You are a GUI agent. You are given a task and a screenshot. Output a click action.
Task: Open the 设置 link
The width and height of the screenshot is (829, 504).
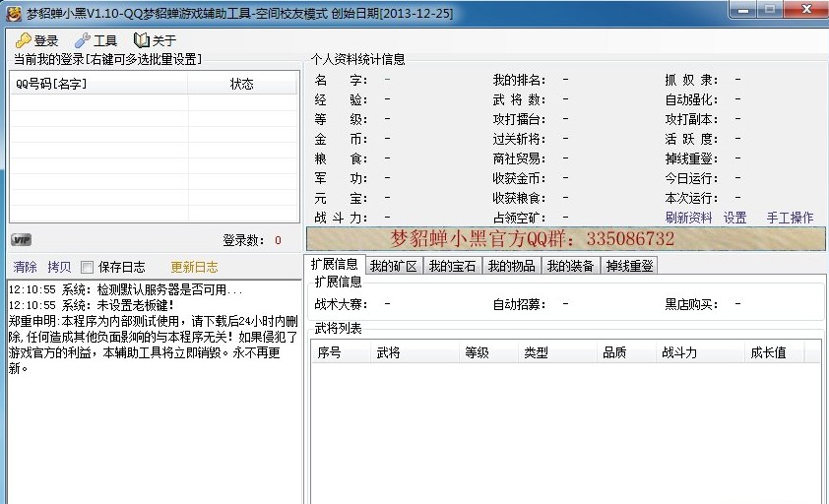coord(734,218)
